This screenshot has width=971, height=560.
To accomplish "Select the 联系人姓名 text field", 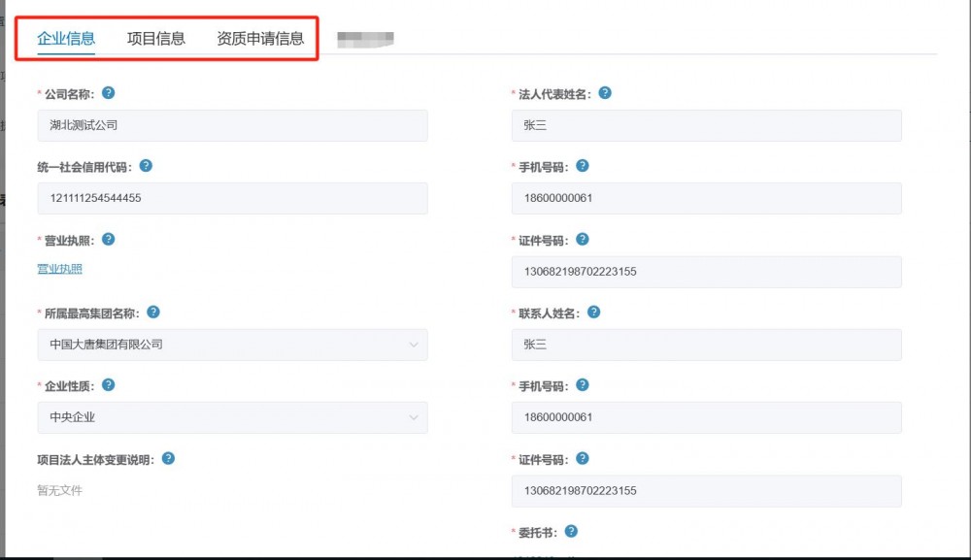I will click(x=706, y=345).
